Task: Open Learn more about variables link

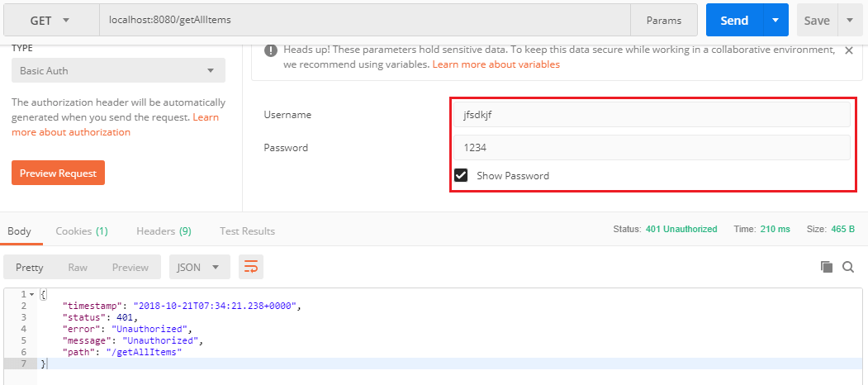Action: tap(496, 64)
